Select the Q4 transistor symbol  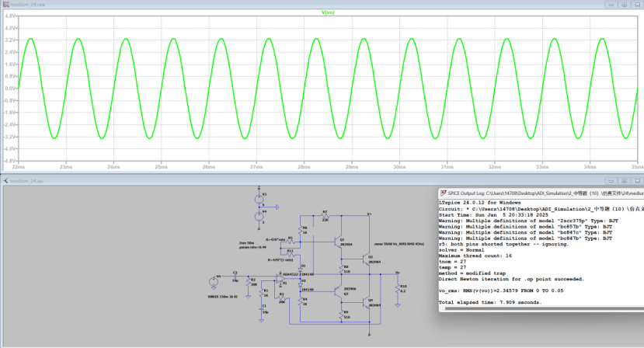coord(366,303)
